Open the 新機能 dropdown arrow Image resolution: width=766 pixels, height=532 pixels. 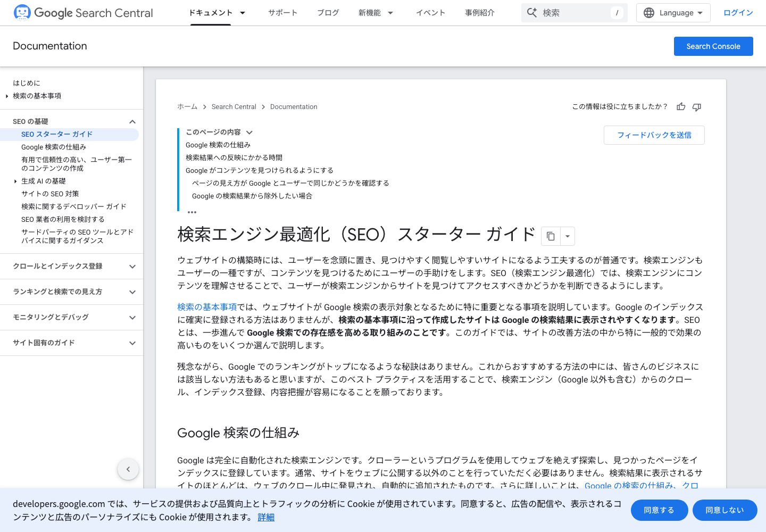click(390, 13)
